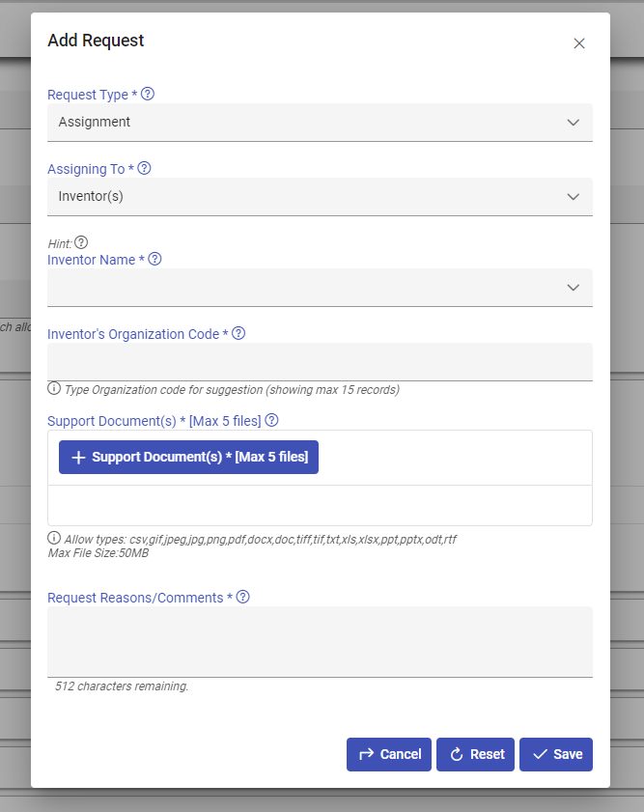This screenshot has width=644, height=812.
Task: Click info icon beside allowed file types
Action: [54, 538]
